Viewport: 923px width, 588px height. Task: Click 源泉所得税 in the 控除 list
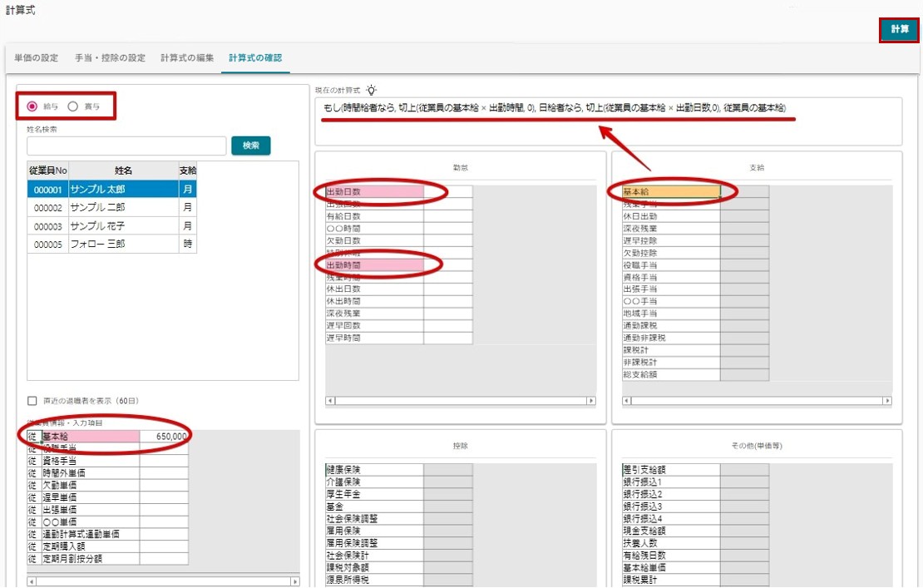click(x=374, y=580)
